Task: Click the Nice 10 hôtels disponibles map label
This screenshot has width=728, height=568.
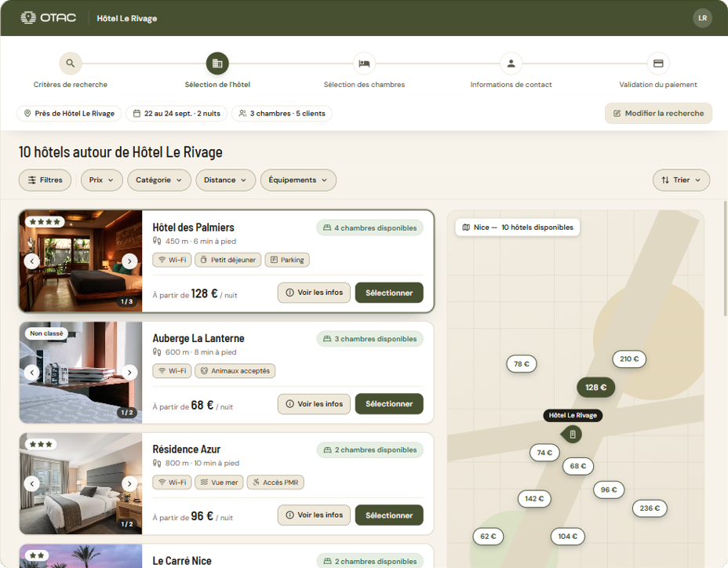Action: [x=518, y=228]
